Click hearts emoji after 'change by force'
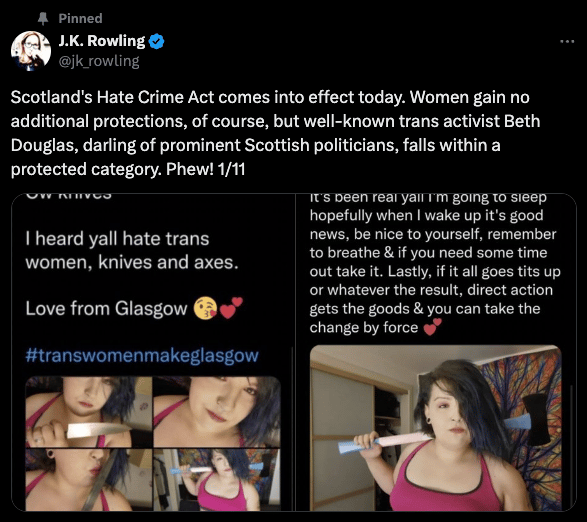Image resolution: width=587 pixels, height=522 pixels. pos(432,327)
